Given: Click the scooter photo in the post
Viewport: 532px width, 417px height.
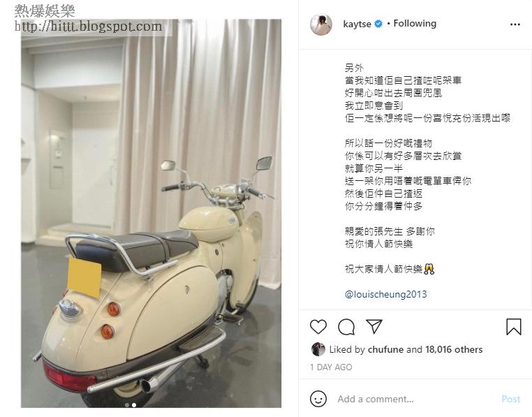Looking at the screenshot, I should [x=151, y=213].
